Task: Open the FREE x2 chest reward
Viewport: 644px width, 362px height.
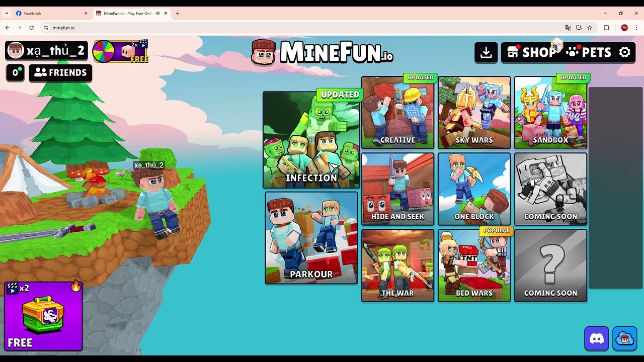Action: 43,316
